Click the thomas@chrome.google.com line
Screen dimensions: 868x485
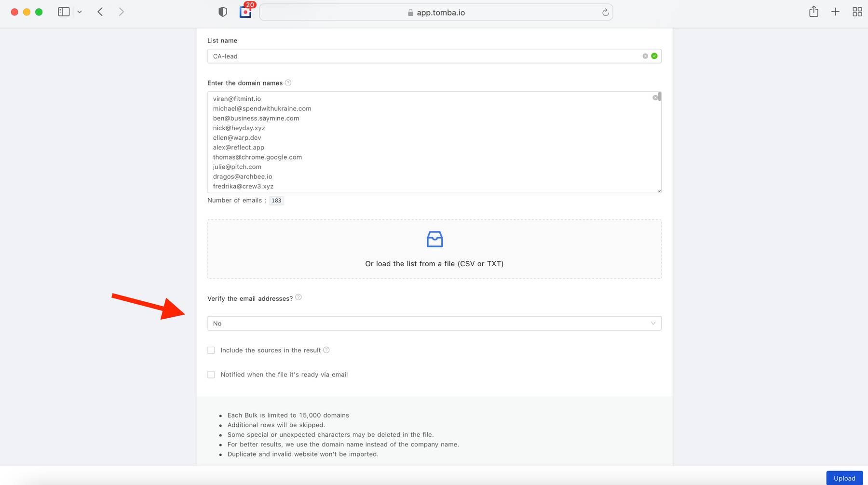258,157
